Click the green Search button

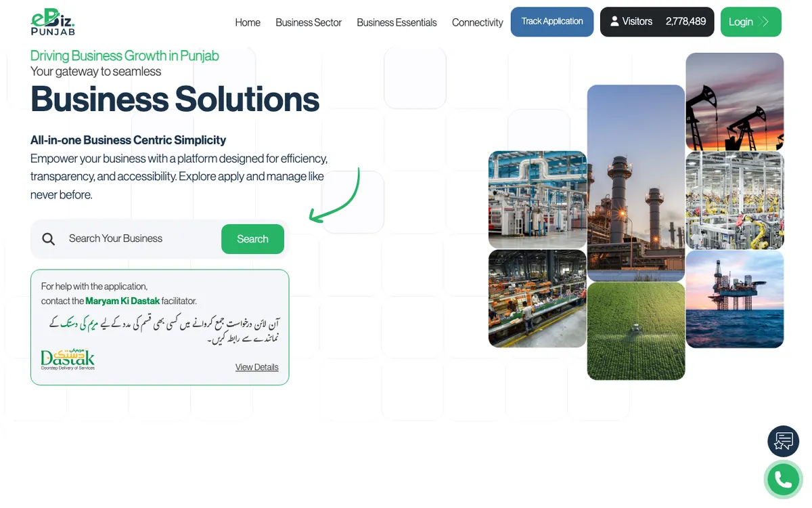(252, 239)
